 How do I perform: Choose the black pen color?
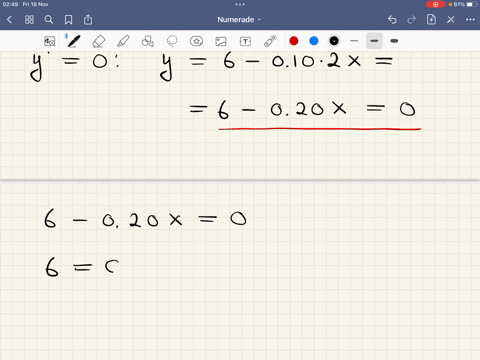[334, 41]
